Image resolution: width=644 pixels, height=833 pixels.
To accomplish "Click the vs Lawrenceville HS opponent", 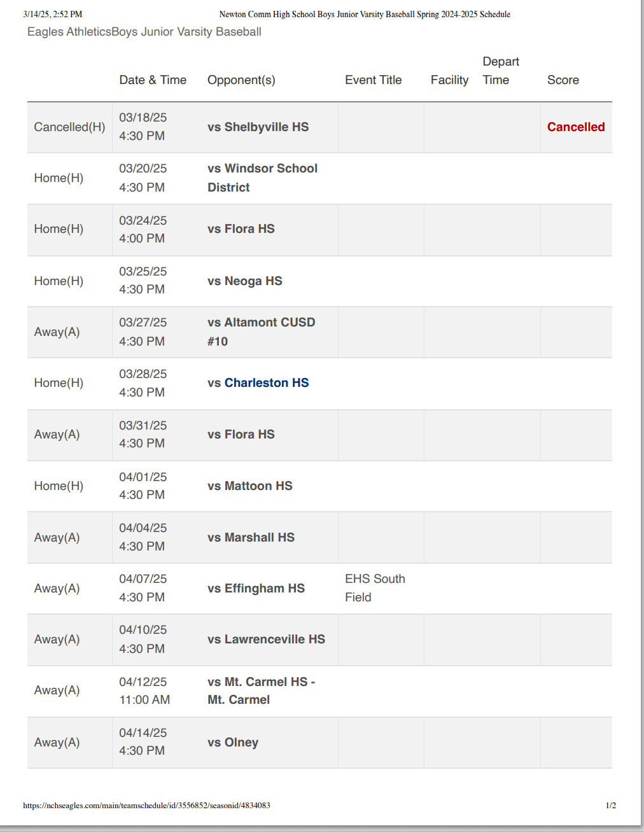I will tap(266, 639).
